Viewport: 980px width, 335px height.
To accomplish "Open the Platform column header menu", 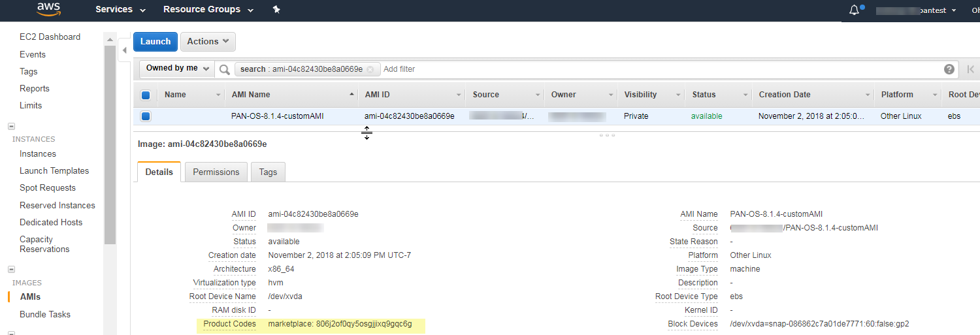I will (x=936, y=95).
